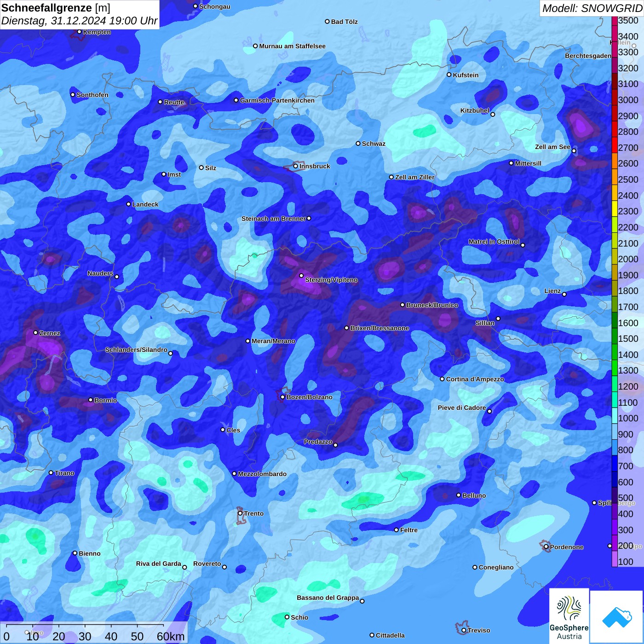Pick the 3500 m legend color swatch
The height and width of the screenshot is (644, 644).
tap(615, 20)
